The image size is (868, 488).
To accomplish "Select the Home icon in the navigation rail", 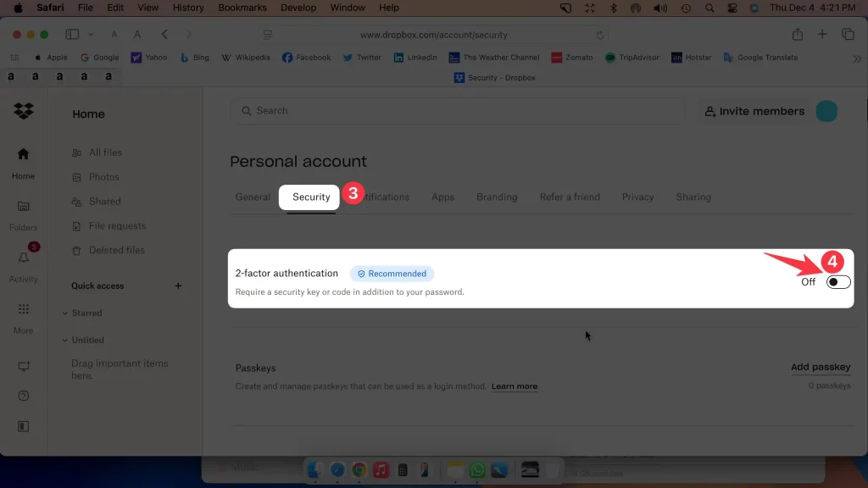I will pos(23,155).
